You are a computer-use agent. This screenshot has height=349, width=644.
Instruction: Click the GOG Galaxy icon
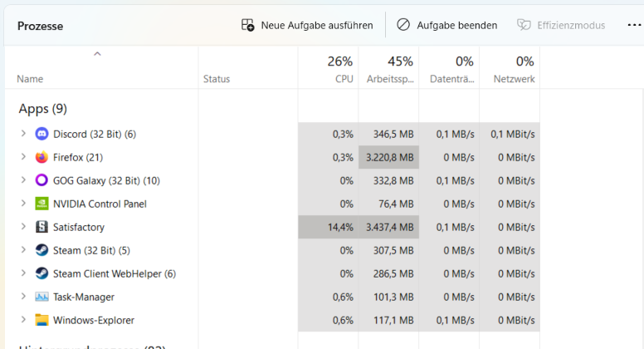[x=41, y=180]
